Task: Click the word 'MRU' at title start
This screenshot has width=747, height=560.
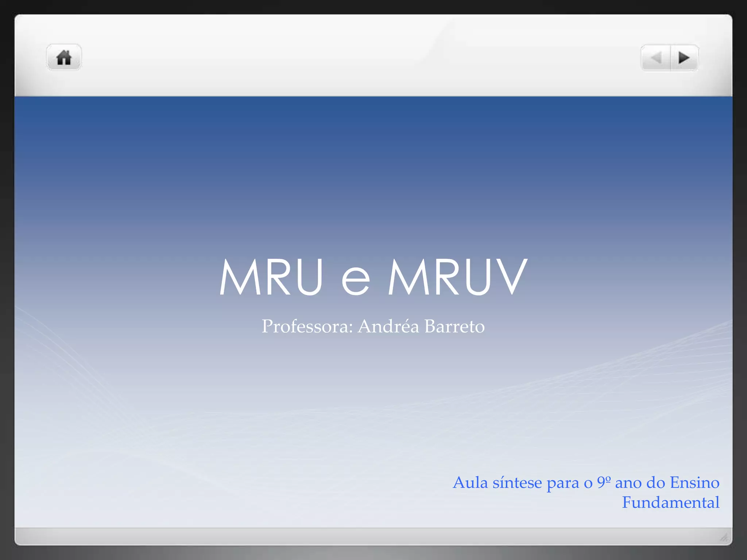Action: point(271,276)
